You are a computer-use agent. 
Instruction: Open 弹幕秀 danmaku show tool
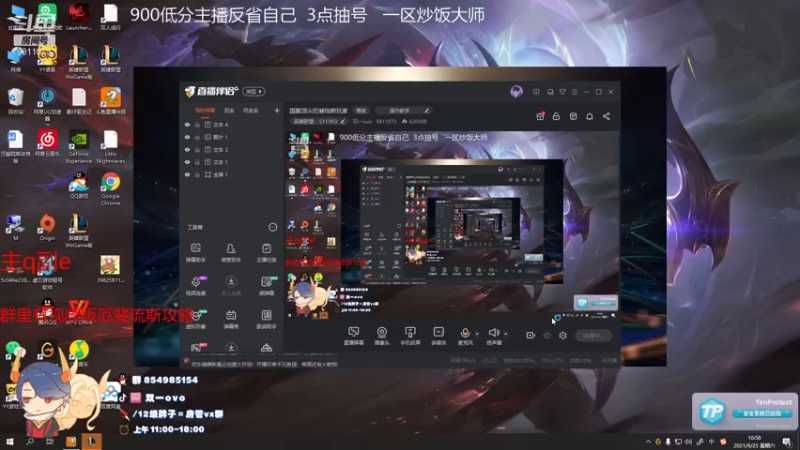tap(231, 319)
